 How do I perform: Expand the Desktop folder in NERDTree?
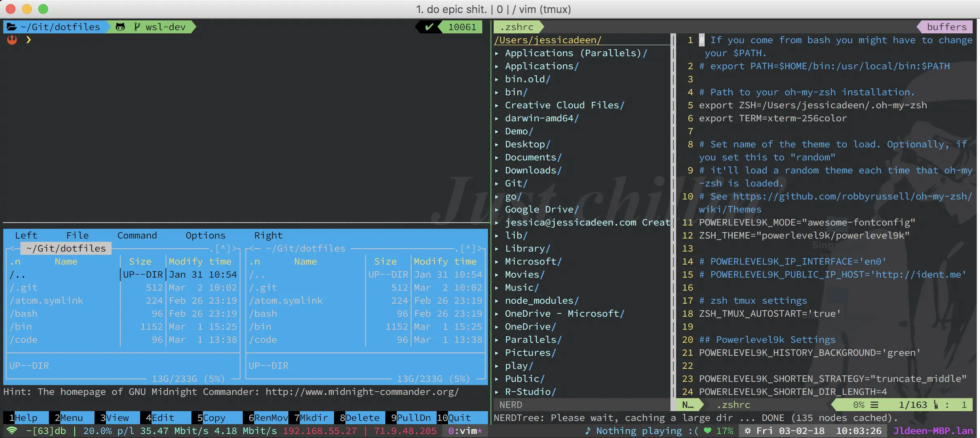click(x=497, y=145)
